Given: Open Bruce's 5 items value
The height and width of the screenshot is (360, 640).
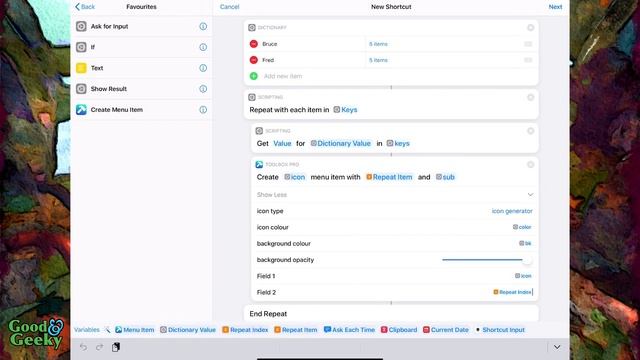Looking at the screenshot, I should point(378,44).
